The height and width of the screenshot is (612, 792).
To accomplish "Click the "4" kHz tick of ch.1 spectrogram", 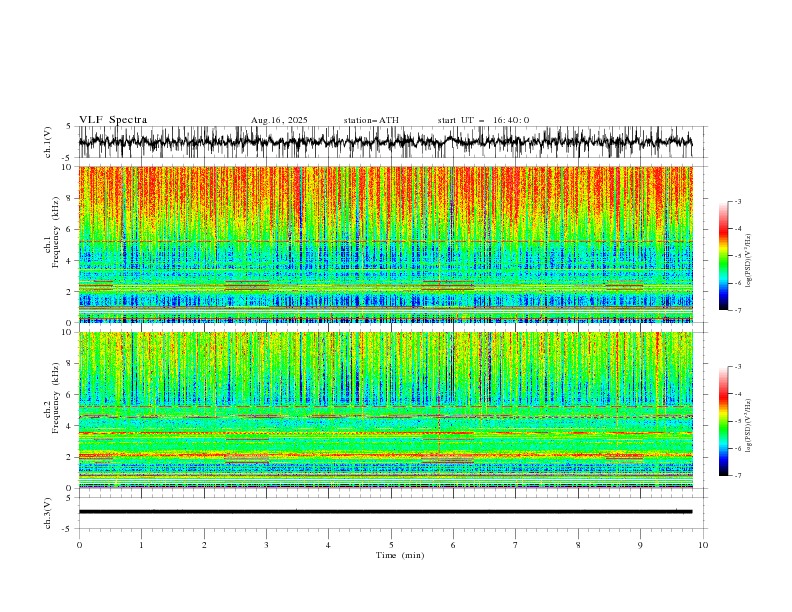I will [69, 261].
